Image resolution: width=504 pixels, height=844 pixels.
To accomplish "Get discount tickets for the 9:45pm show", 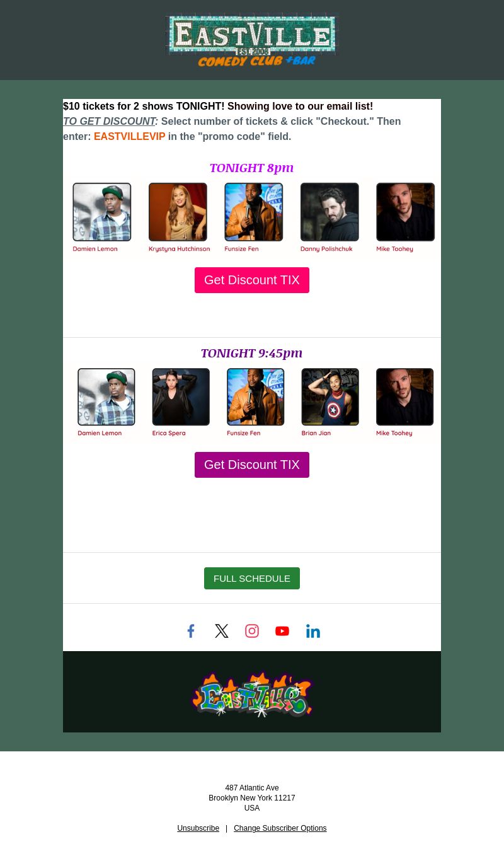I will (x=252, y=465).
